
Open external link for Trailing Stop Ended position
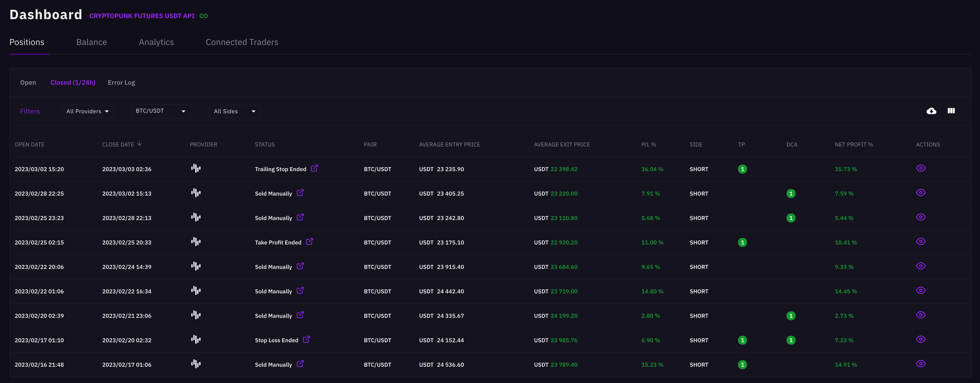(x=314, y=168)
